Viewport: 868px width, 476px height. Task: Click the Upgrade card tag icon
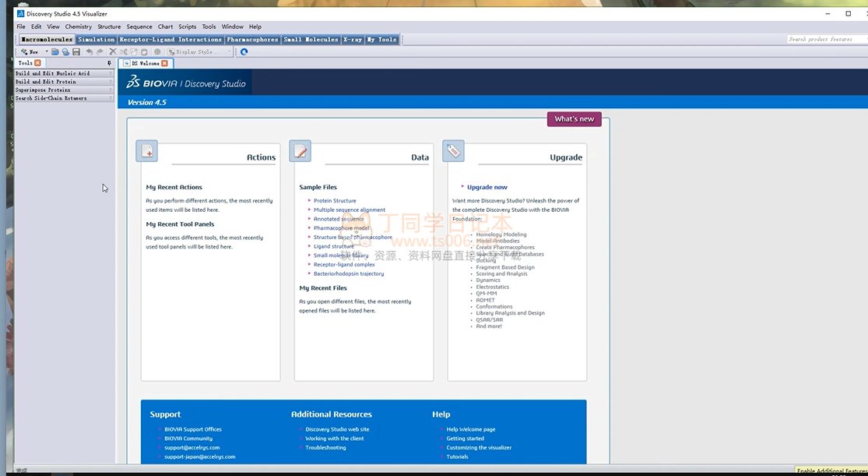coord(453,151)
